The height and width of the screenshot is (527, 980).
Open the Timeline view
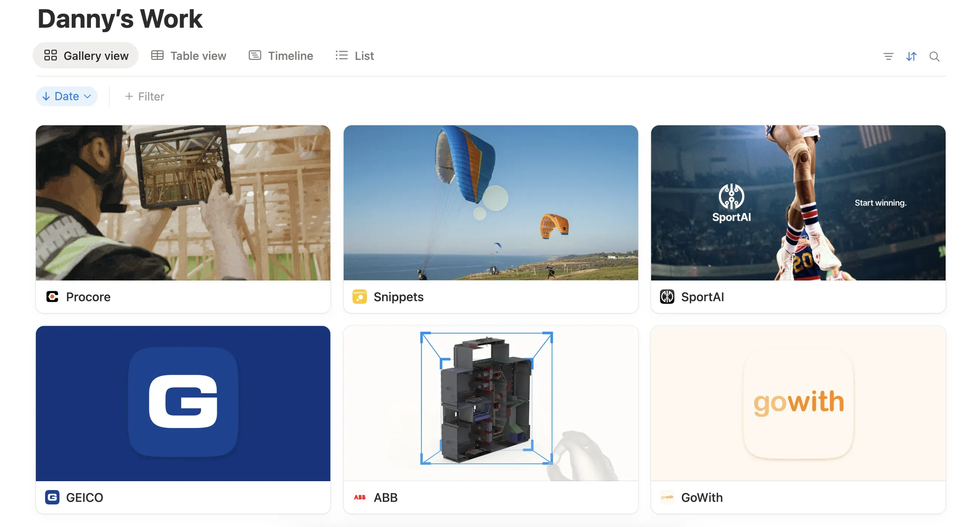(x=281, y=55)
